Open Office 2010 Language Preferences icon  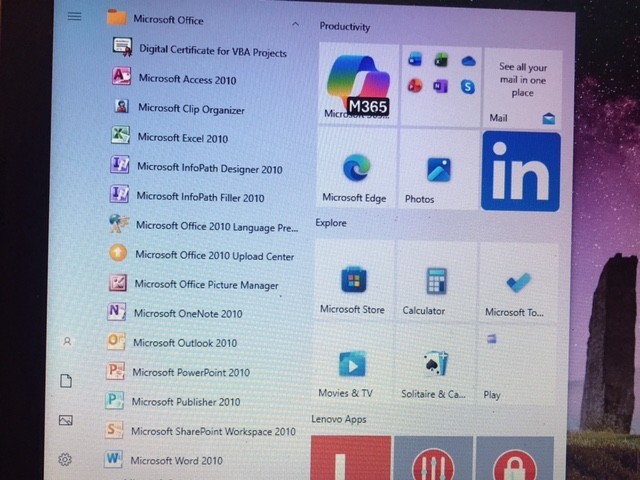[x=119, y=223]
